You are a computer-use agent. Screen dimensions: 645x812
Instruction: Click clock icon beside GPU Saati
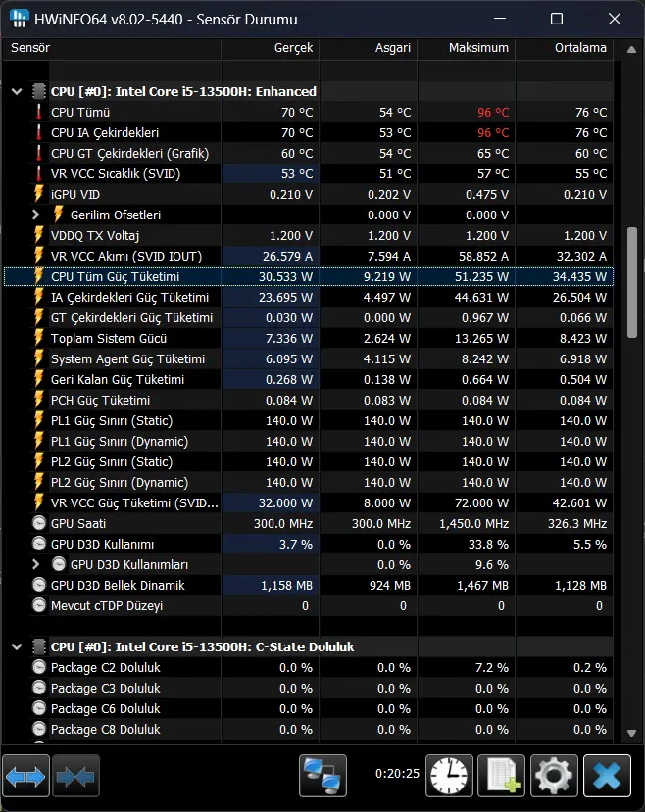click(x=39, y=523)
